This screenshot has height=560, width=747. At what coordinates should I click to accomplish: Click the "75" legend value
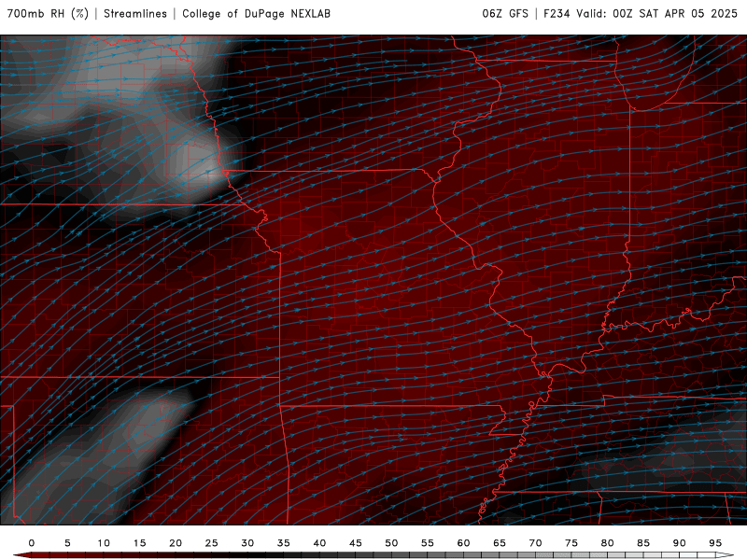coord(571,543)
